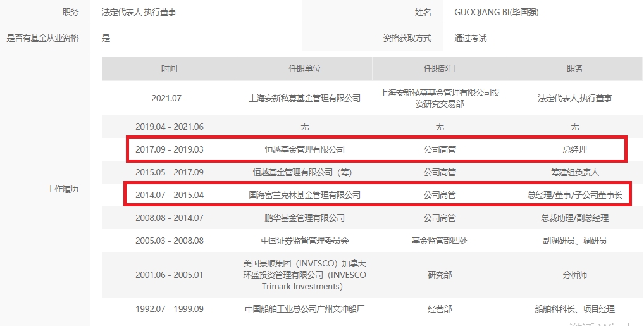This screenshot has width=644, height=326.
Task: Select 鹏华基金管理有限公司 cell
Action: [x=304, y=218]
